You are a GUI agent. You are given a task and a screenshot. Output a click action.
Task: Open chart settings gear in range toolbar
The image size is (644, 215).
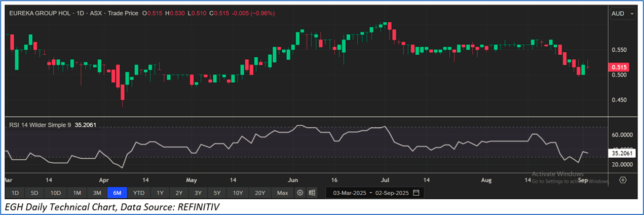(x=300, y=193)
